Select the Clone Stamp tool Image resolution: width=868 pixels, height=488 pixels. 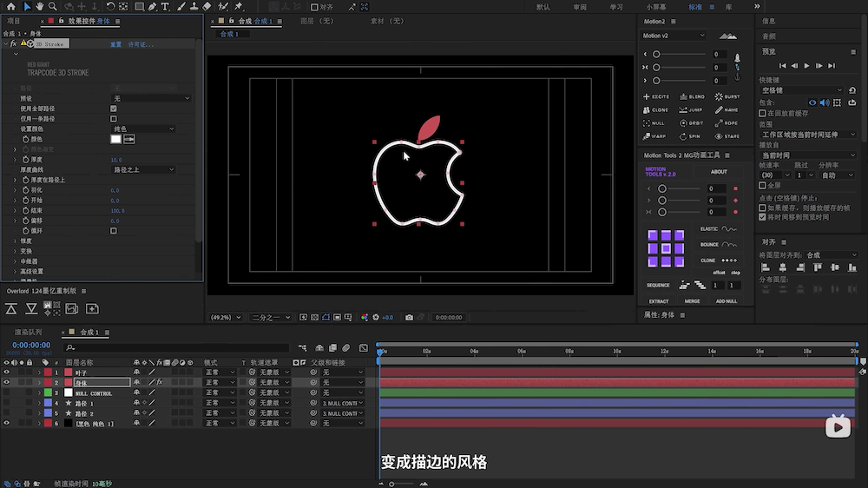[x=194, y=7]
